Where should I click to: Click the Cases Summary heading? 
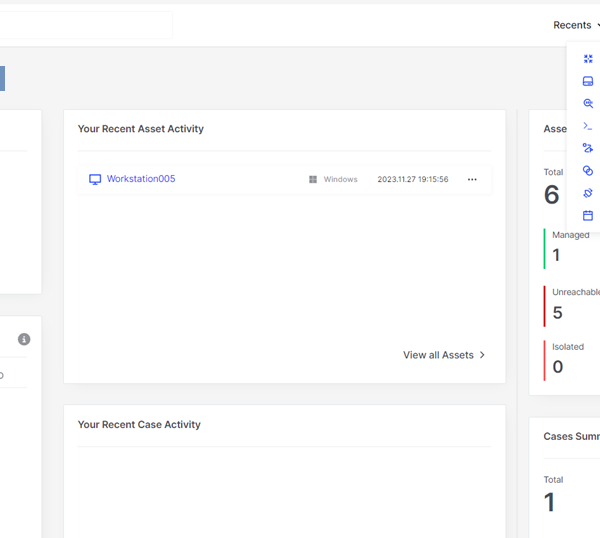[x=572, y=437]
